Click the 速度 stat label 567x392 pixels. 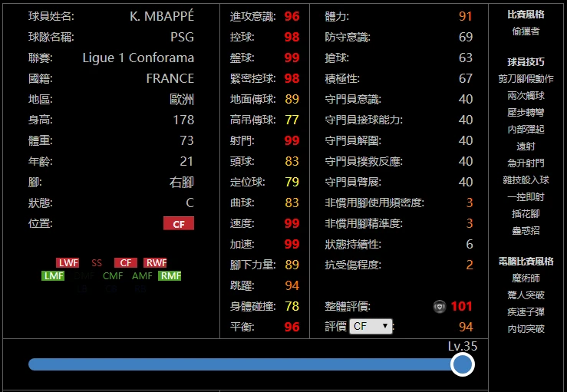242,223
